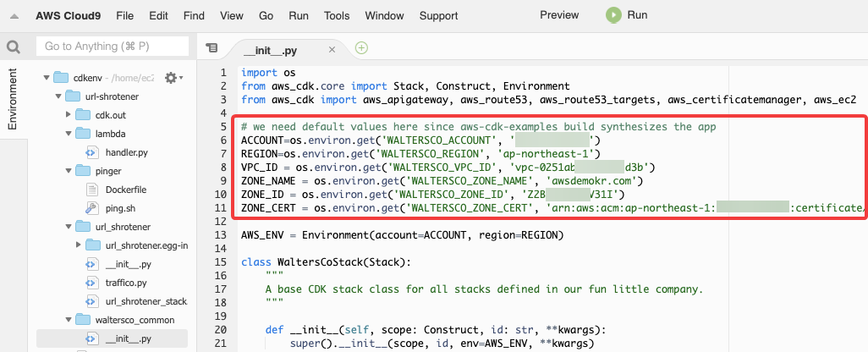This screenshot has height=352, width=868.
Task: Click 'awsdemokr.com' string on line 9
Action: 591,180
